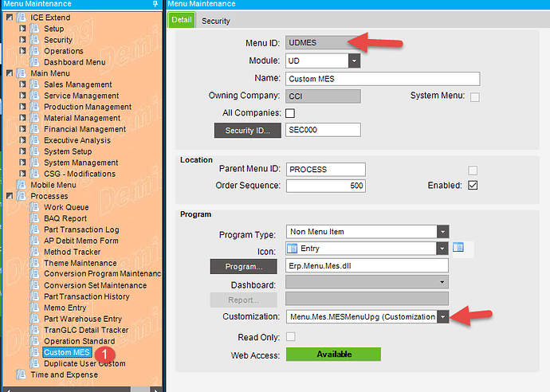Image resolution: width=550 pixels, height=392 pixels.
Task: Open the Program Type dropdown arrow
Action: tap(442, 232)
